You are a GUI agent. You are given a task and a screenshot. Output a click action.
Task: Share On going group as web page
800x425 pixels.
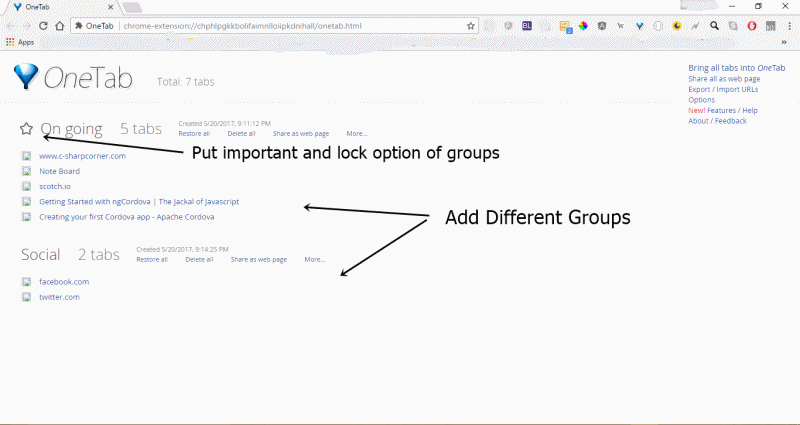(x=301, y=134)
